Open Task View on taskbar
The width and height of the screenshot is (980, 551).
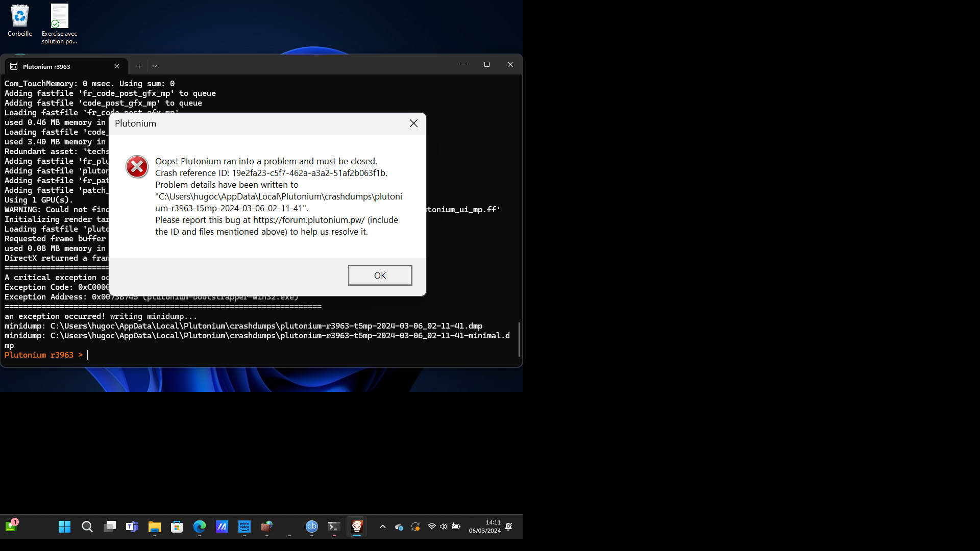click(110, 527)
